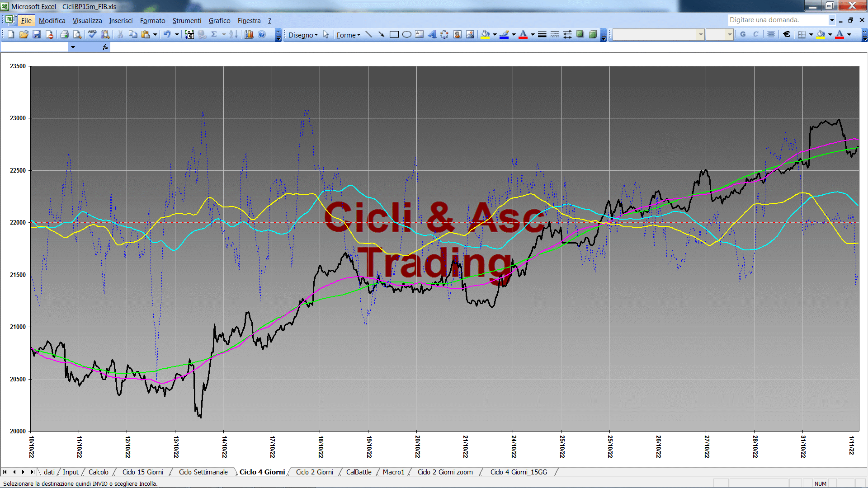Click the AutoSum sigma icon
868x488 pixels.
[214, 34]
